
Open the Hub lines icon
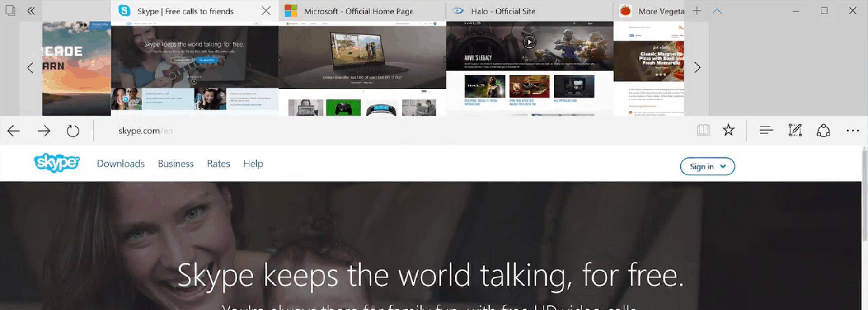[x=766, y=131]
